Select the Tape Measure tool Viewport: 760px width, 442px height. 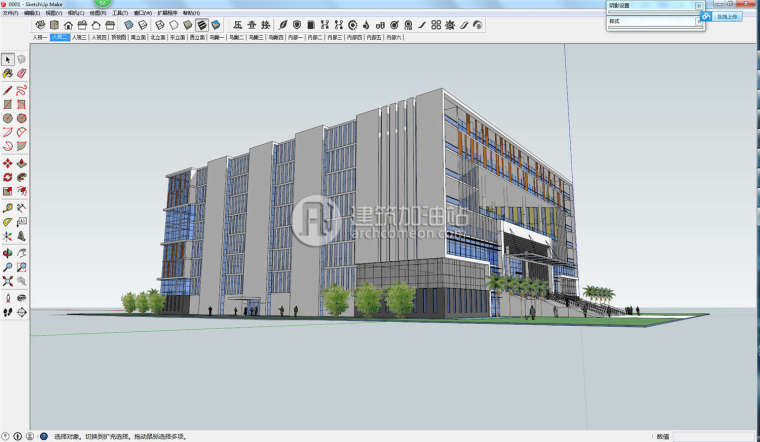click(x=8, y=207)
